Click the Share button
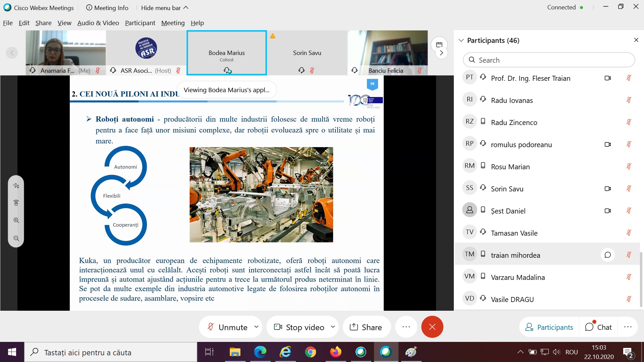Image resolution: width=644 pixels, height=362 pixels. coord(366,327)
